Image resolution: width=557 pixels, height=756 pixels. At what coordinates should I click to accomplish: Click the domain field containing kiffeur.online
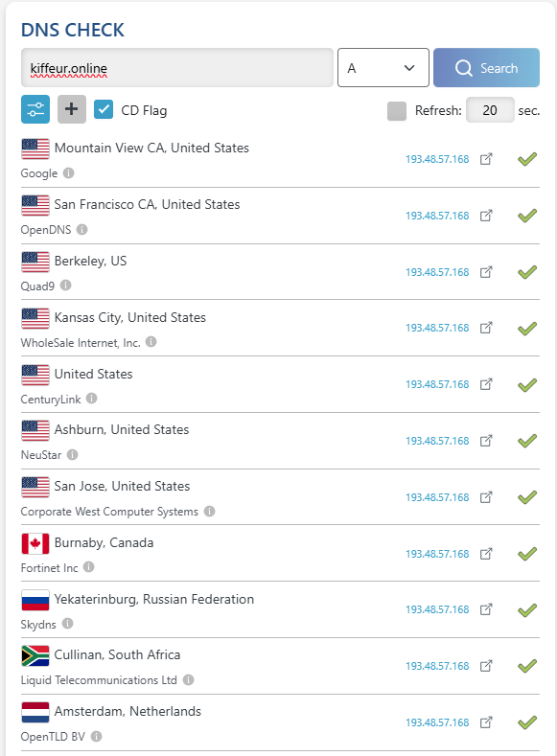[177, 67]
